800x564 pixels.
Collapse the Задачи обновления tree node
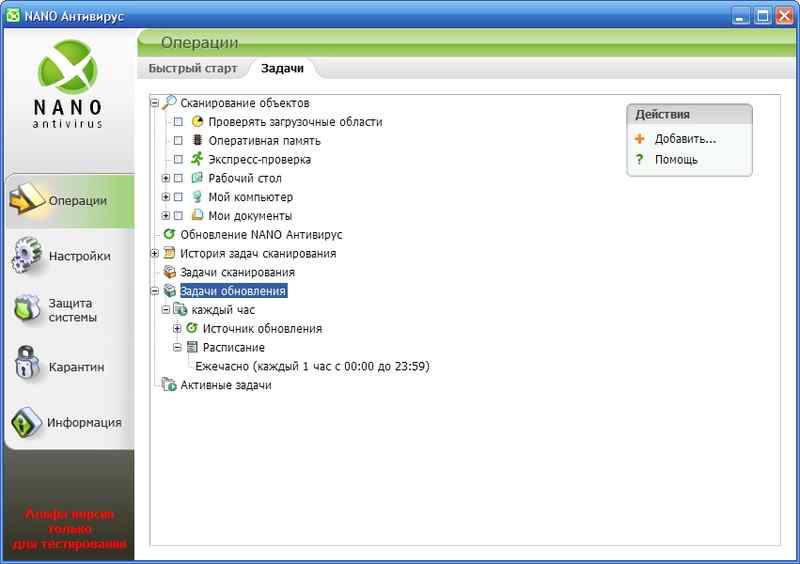point(155,291)
